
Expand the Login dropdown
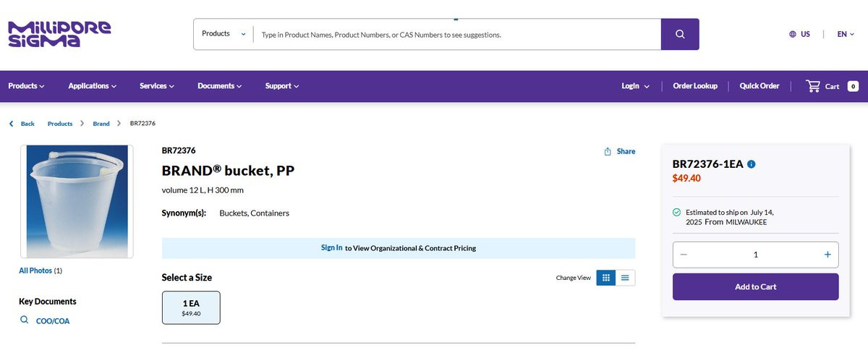tap(635, 86)
